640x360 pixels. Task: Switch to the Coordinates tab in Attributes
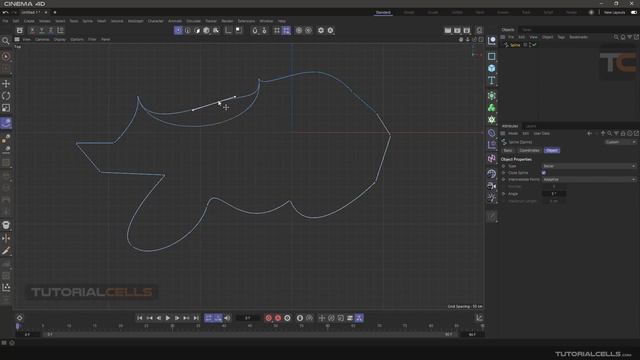529,151
